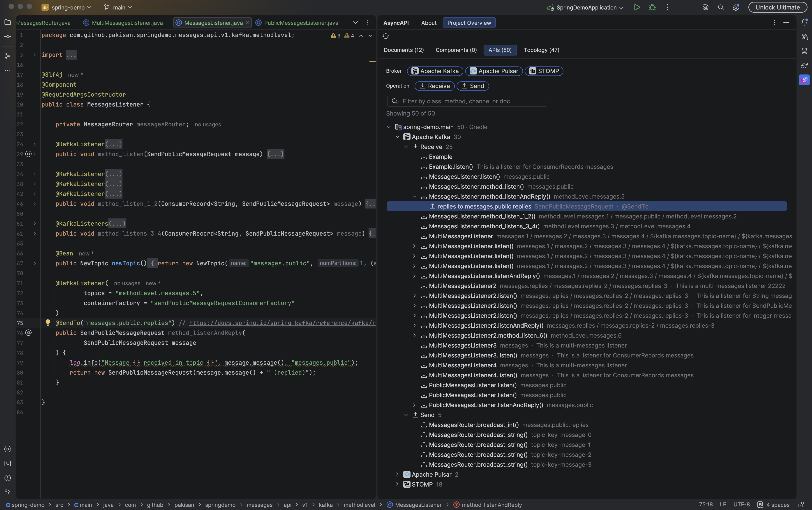Open IDE settings gear icon
The width and height of the screenshot is (812, 510).
click(x=736, y=7)
